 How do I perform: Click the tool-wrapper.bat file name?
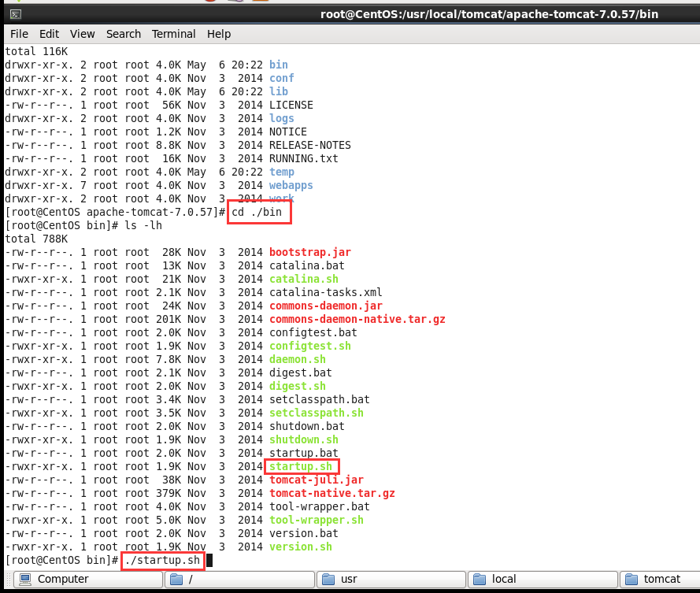[319, 507]
